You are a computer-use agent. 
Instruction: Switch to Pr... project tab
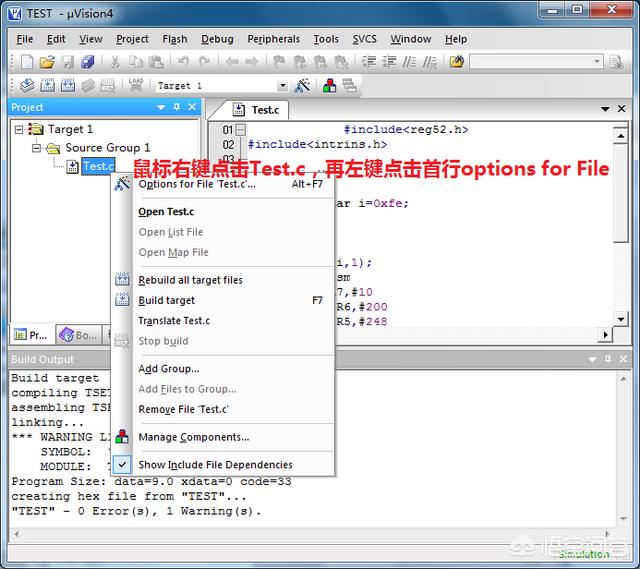31,335
